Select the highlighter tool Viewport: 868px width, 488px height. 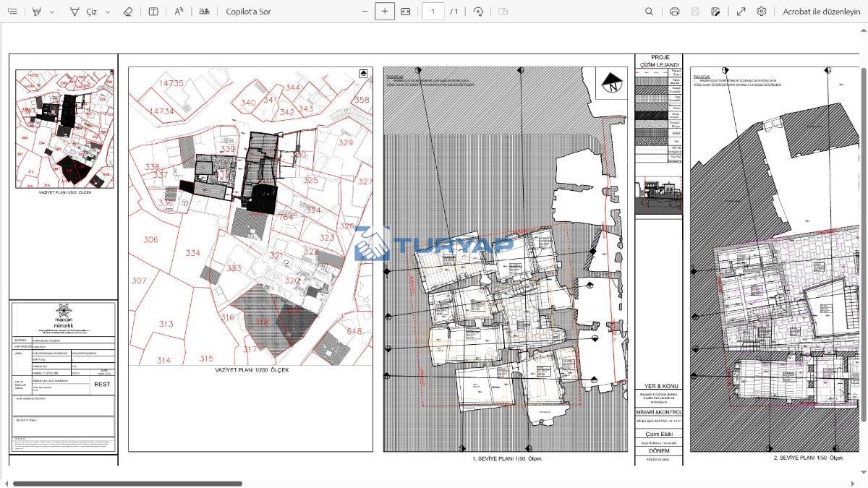[x=37, y=12]
